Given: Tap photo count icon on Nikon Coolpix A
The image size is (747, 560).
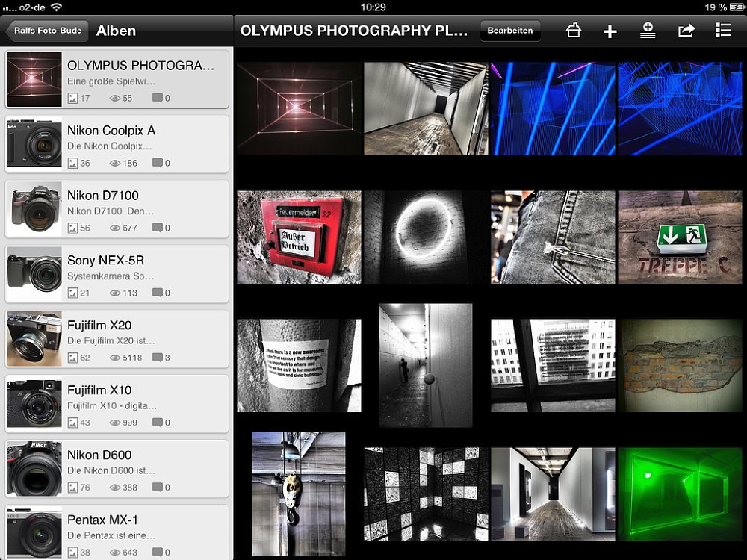Looking at the screenshot, I should tap(72, 163).
